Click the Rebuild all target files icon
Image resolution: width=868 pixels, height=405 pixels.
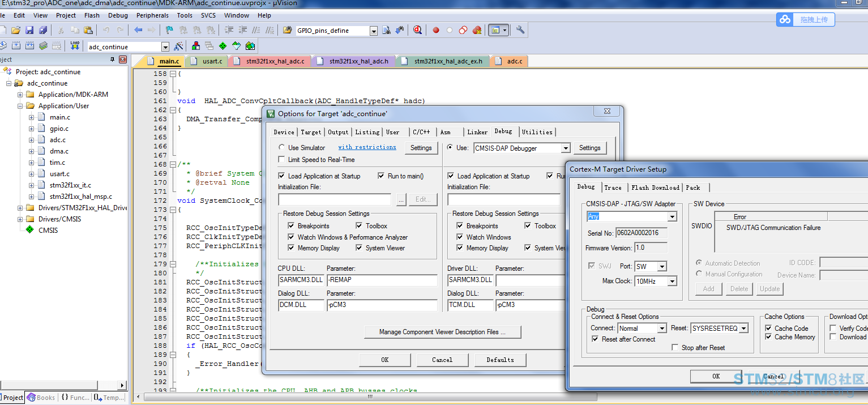[x=29, y=46]
